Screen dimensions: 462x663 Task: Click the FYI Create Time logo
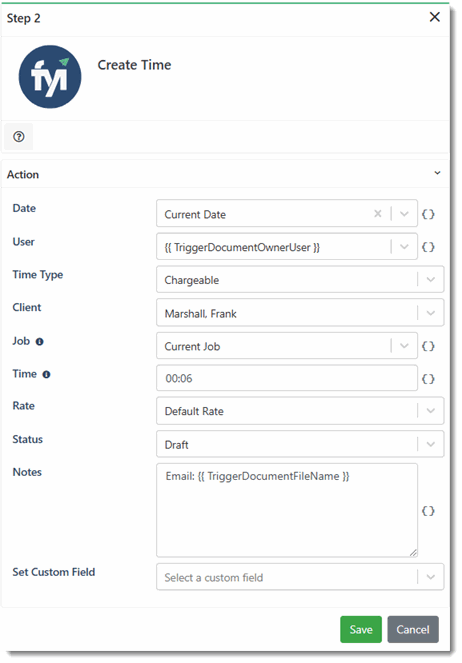[50, 77]
